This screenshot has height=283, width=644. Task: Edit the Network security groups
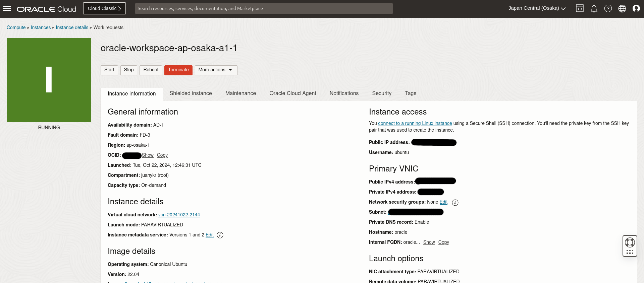(443, 202)
